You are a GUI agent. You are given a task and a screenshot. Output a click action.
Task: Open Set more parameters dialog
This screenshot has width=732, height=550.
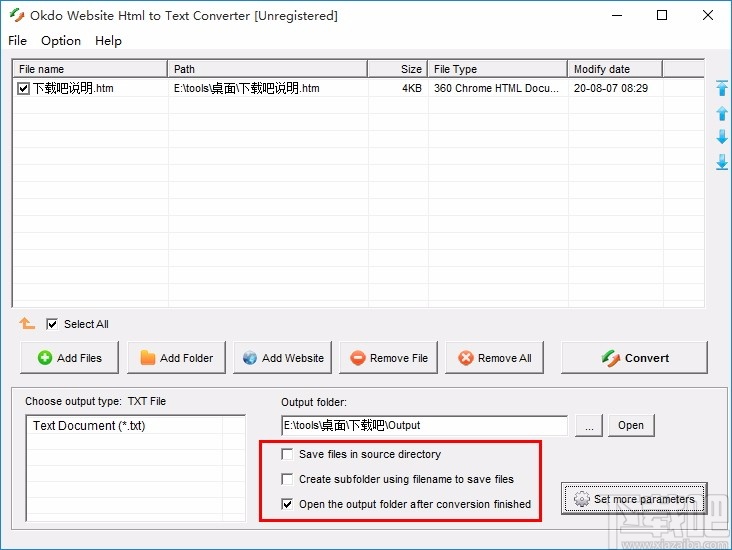tap(634, 499)
